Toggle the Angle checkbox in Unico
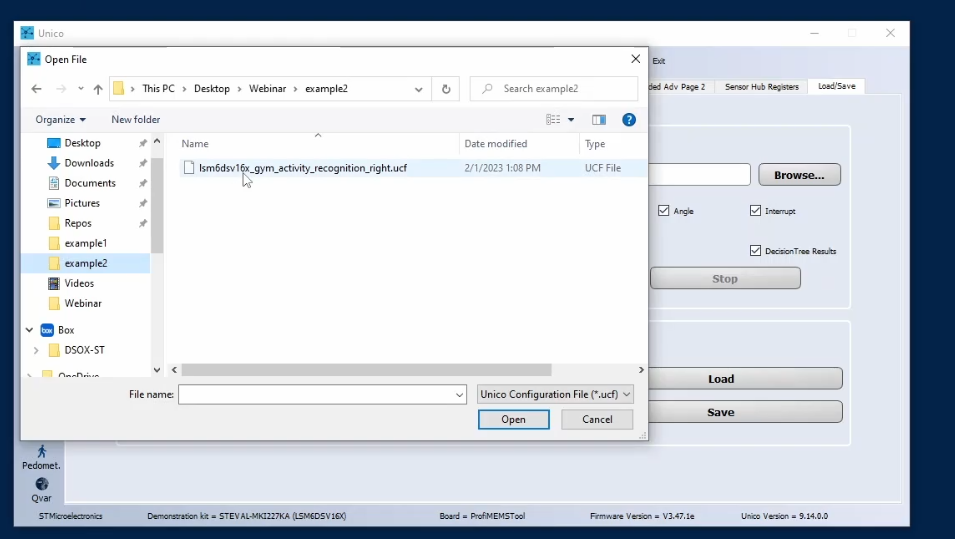 (664, 211)
